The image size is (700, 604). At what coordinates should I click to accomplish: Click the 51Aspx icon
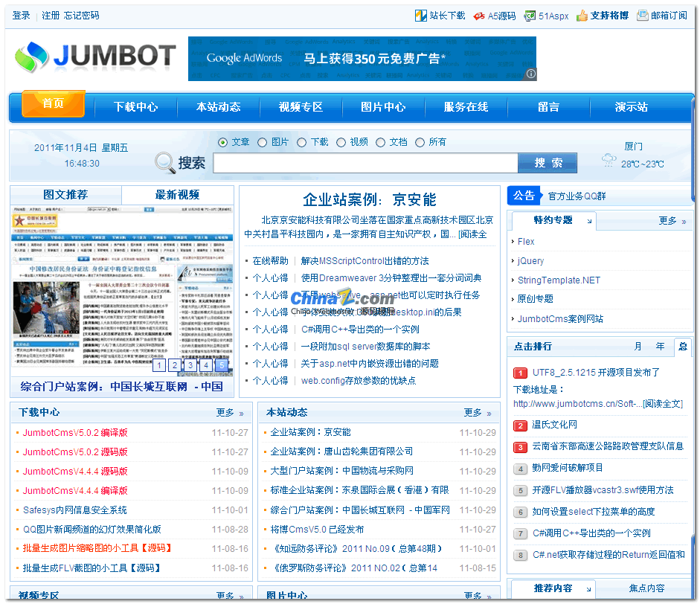click(530, 16)
